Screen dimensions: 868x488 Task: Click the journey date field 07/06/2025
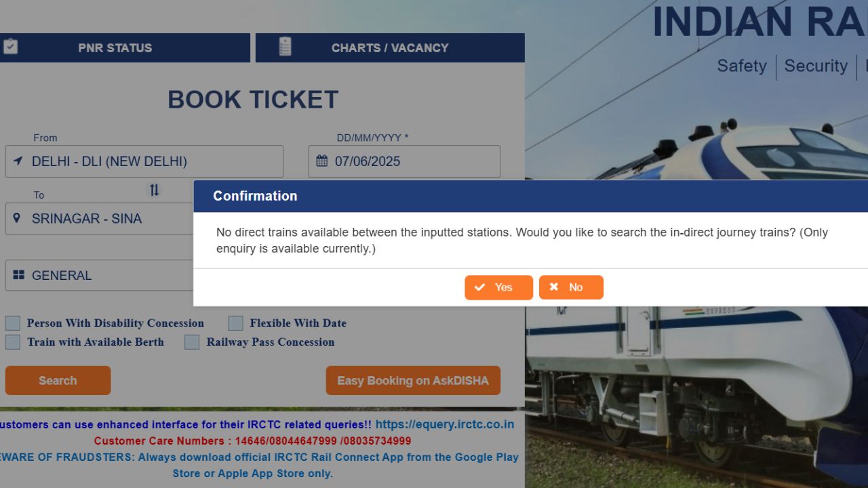pos(404,161)
